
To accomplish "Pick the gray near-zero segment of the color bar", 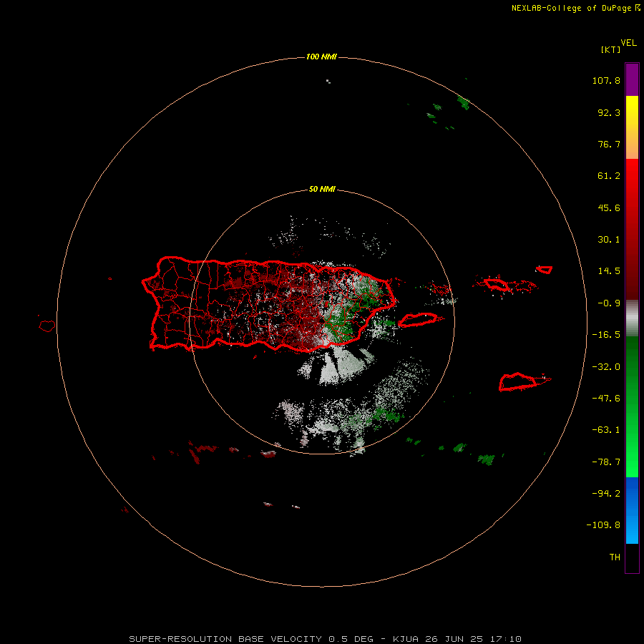I will [x=632, y=318].
